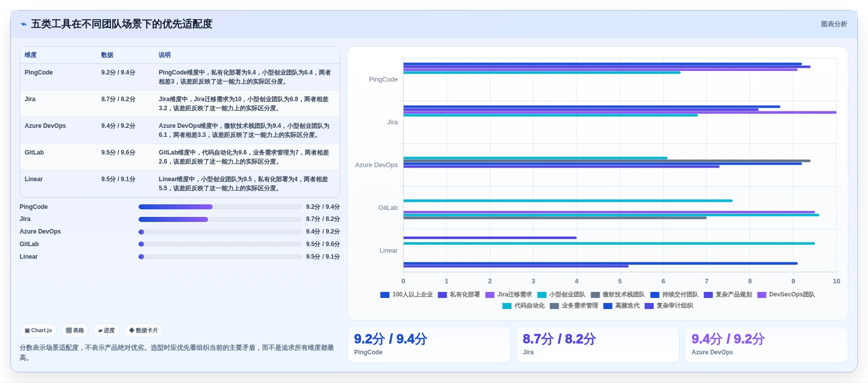
Task: Toggle the 复杂审计组织 legend item
Action: click(x=669, y=306)
